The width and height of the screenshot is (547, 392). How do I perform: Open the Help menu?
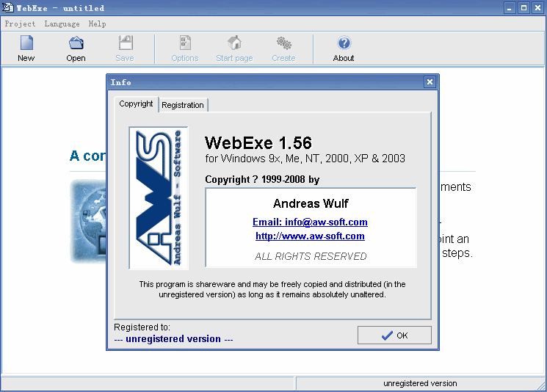coord(98,23)
